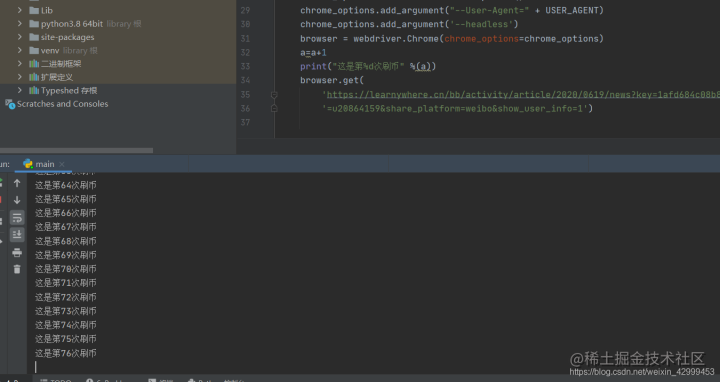Expand the Typeshed 存根 node
Viewport: 720px width, 382px height.
coord(20,90)
